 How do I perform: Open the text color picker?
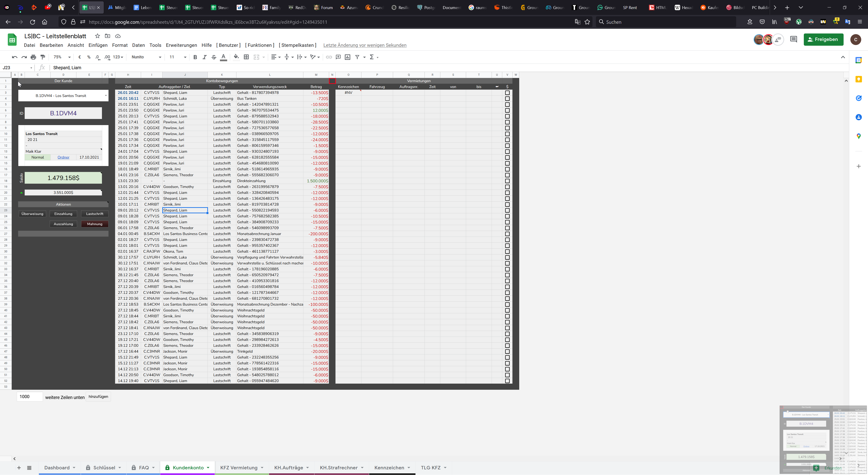click(x=223, y=57)
